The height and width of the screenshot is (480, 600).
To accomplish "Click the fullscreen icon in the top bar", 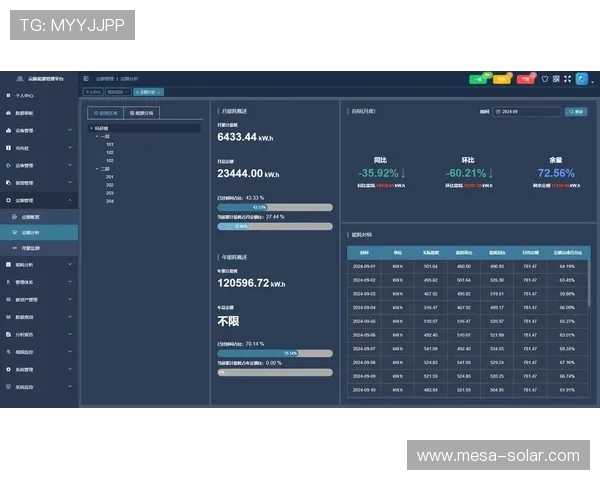I will [x=568, y=78].
